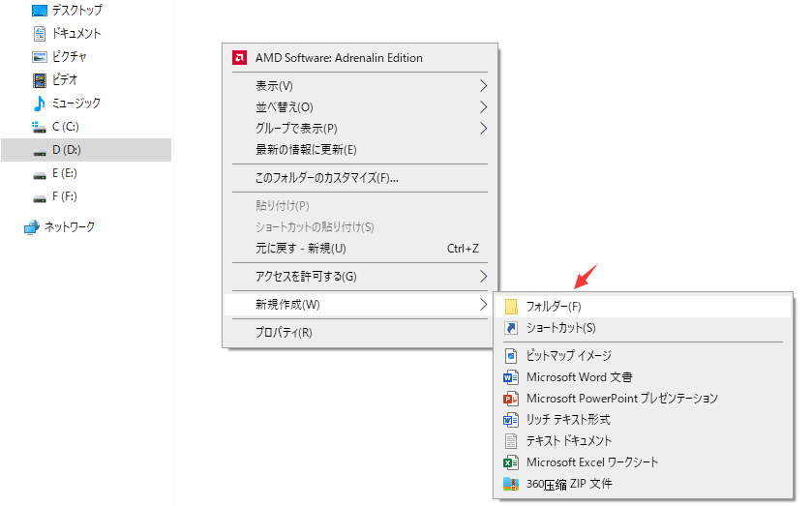Expand the 並べ替え(O) submenu arrow
Viewport: 812px width, 506px height.
483,107
